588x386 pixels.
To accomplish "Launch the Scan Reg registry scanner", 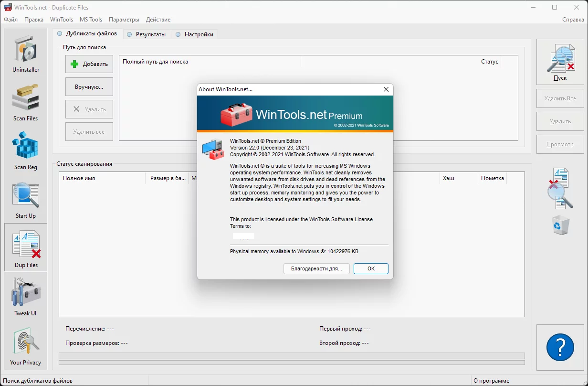I will point(26,150).
